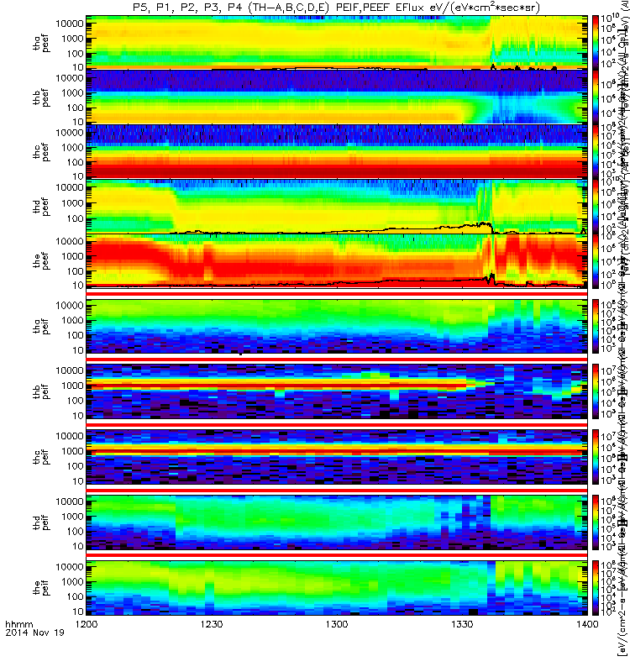630x672 pixels.
Task: Click the 'thc peif' panel label
Action: tap(41, 457)
